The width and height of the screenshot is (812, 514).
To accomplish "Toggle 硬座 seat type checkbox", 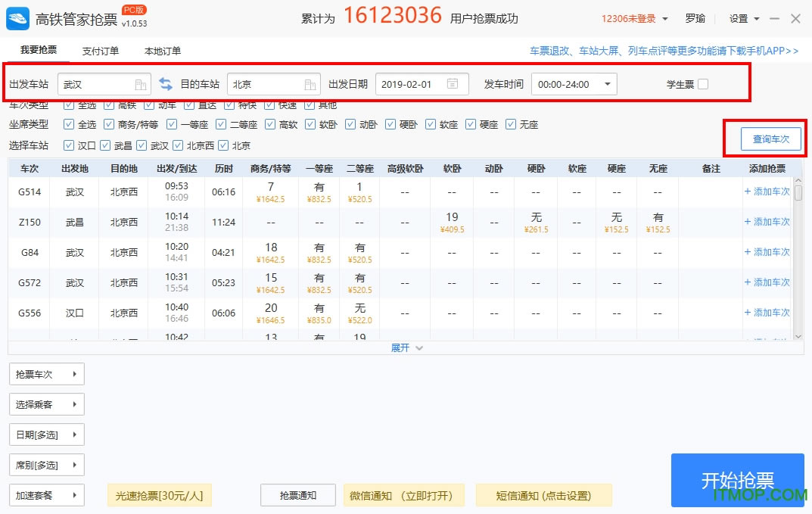I will click(x=470, y=124).
